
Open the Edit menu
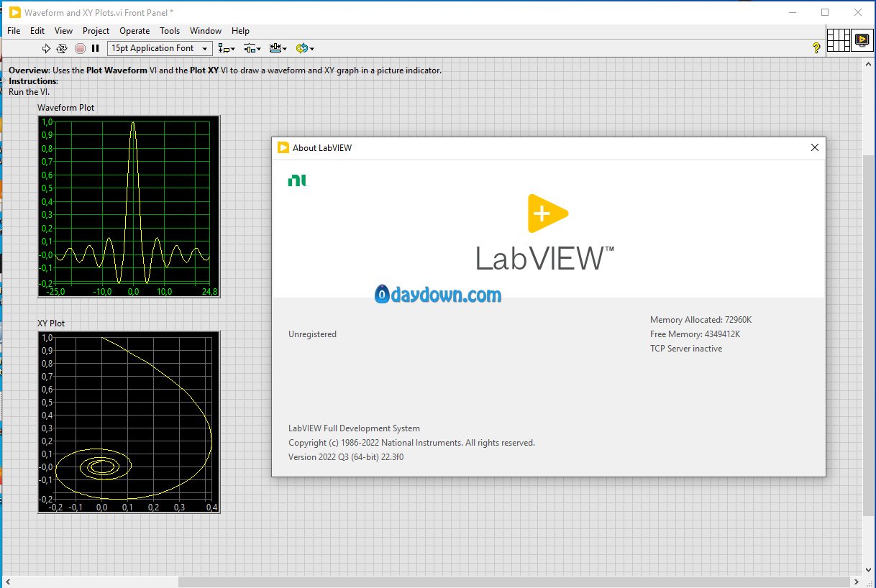click(x=37, y=31)
